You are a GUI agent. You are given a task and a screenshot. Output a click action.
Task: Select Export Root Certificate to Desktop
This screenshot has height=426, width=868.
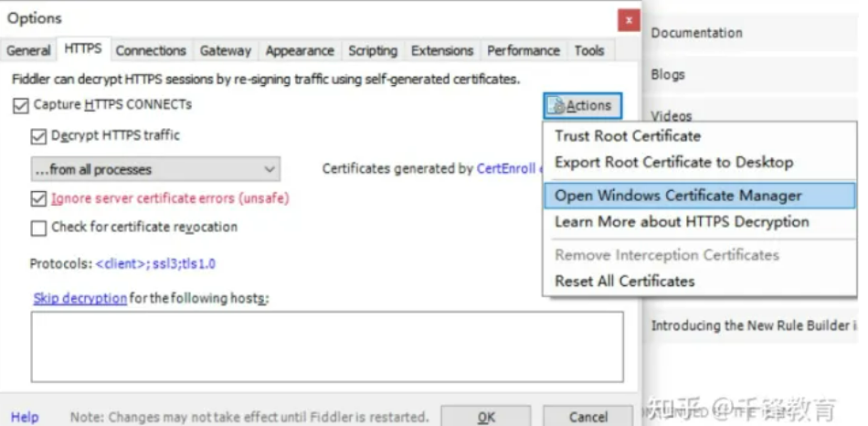click(x=700, y=163)
